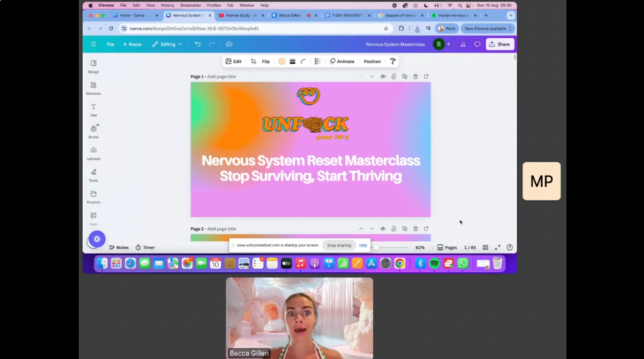This screenshot has width=644, height=359.
Task: Bookmark this page with the star icon
Action: pyautogui.click(x=386, y=29)
